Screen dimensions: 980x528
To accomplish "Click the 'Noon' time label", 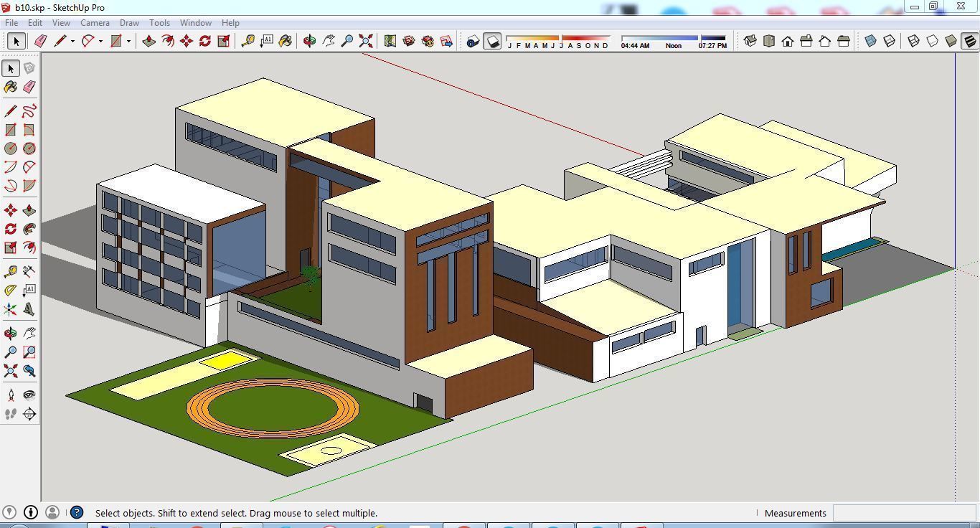I will tap(674, 46).
